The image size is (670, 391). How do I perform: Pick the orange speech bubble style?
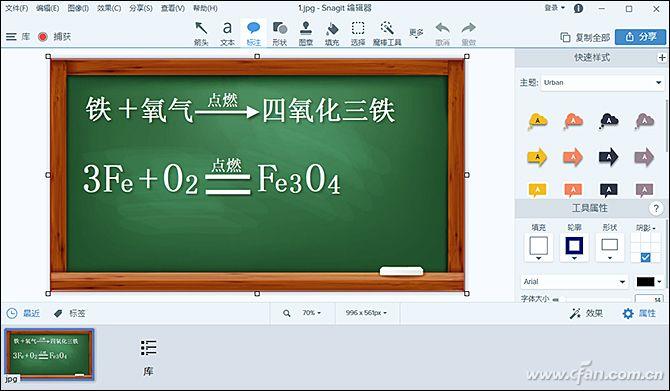click(573, 190)
